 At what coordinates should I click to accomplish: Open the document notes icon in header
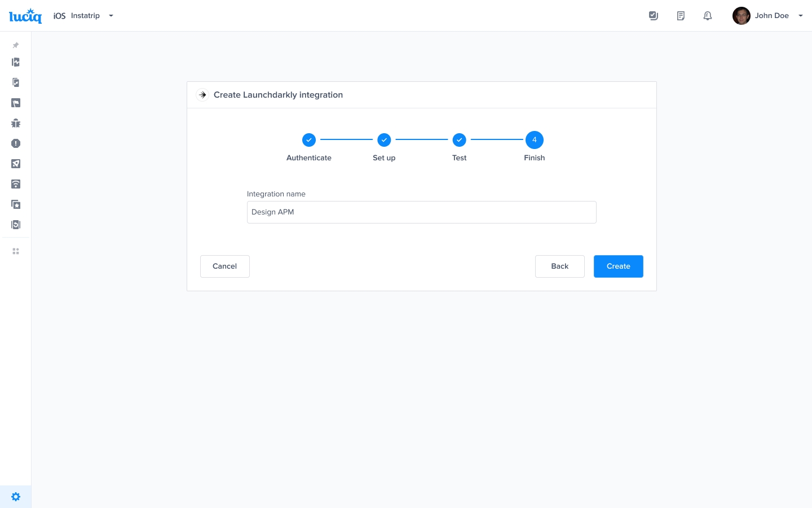681,16
